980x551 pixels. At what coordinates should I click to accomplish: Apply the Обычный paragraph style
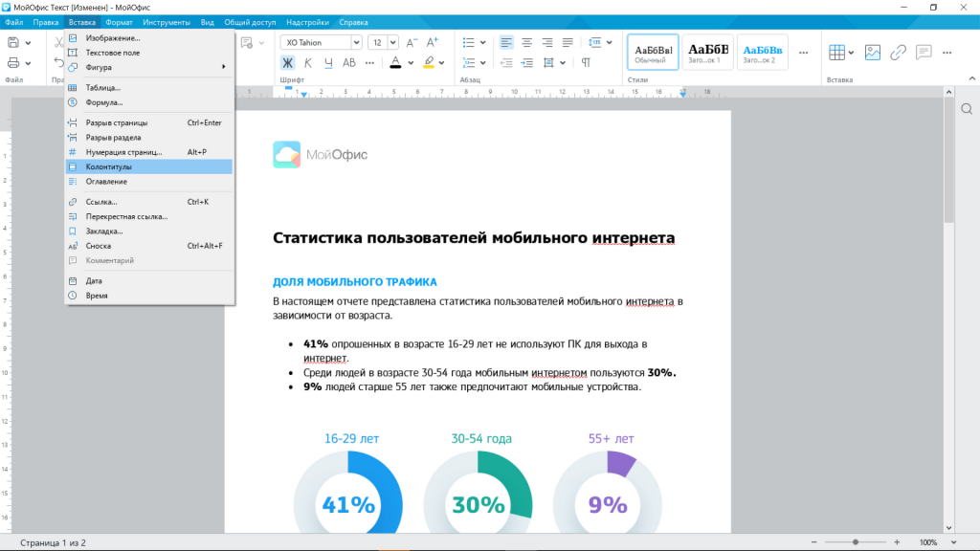654,53
